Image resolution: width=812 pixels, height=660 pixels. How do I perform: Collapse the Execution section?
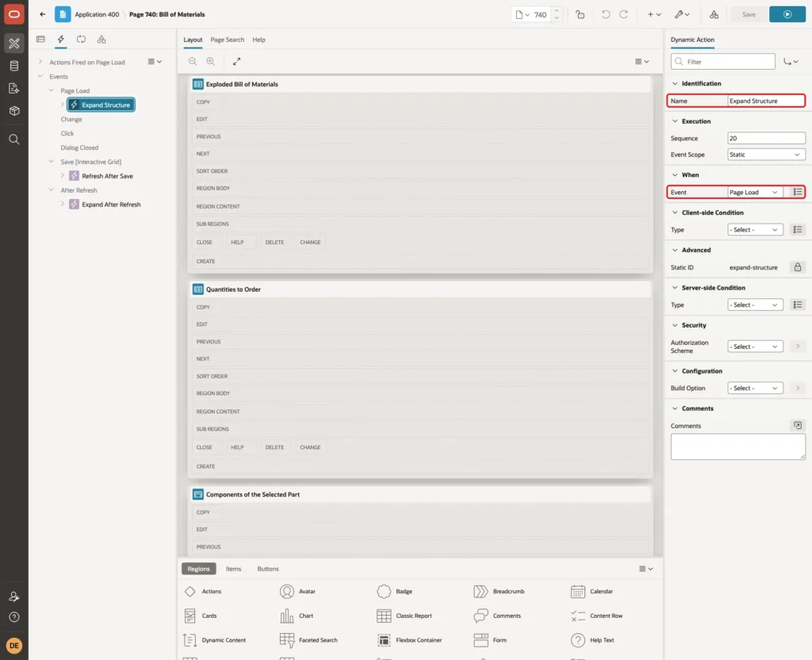point(675,121)
